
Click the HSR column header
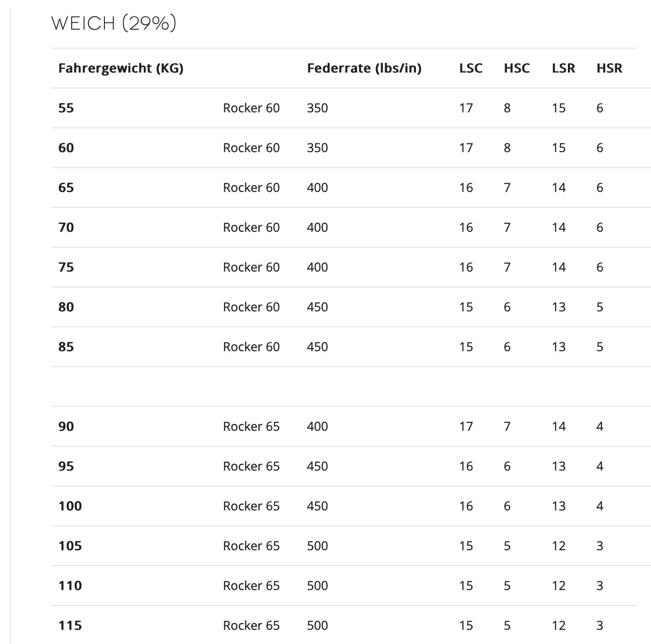[x=609, y=68]
